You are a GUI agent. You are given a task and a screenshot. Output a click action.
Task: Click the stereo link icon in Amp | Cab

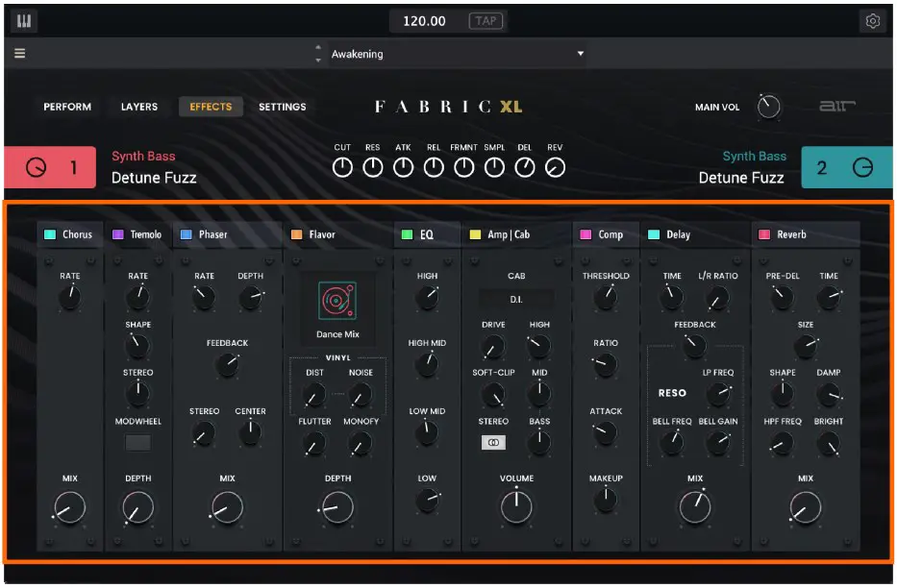493,443
